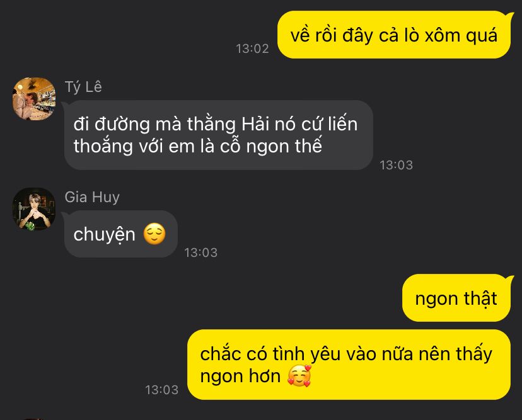The image size is (522, 420).
Task: Open Gia Huy's profile avatar
Action: (34, 209)
